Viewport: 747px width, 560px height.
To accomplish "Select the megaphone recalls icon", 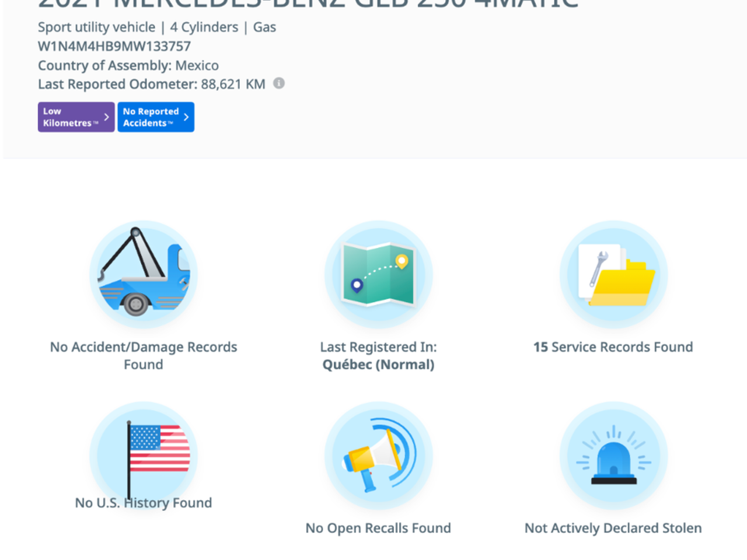I will pos(378,456).
